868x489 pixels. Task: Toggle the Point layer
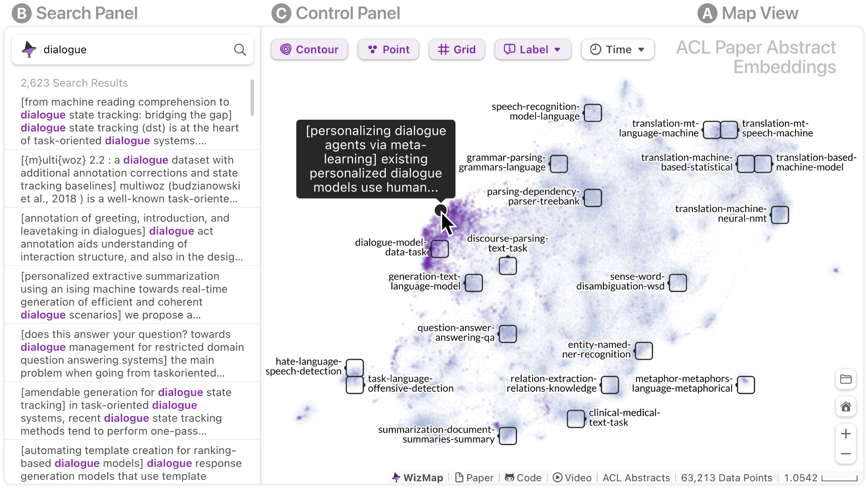[388, 49]
